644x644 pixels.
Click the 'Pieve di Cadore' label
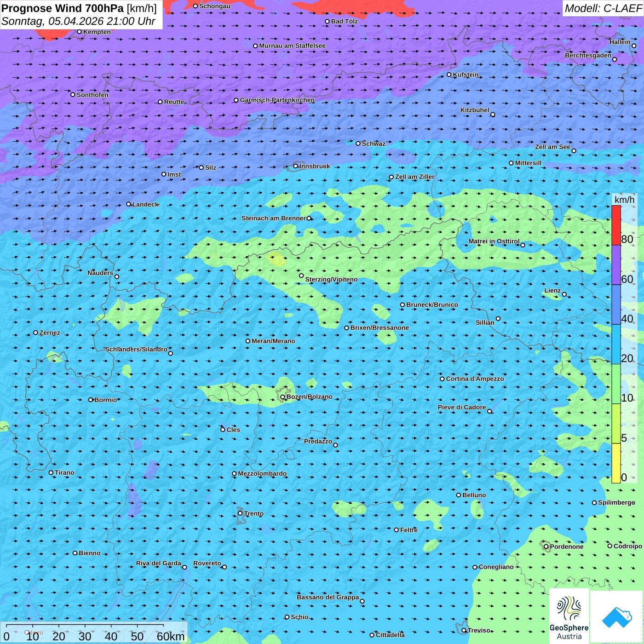(x=462, y=407)
